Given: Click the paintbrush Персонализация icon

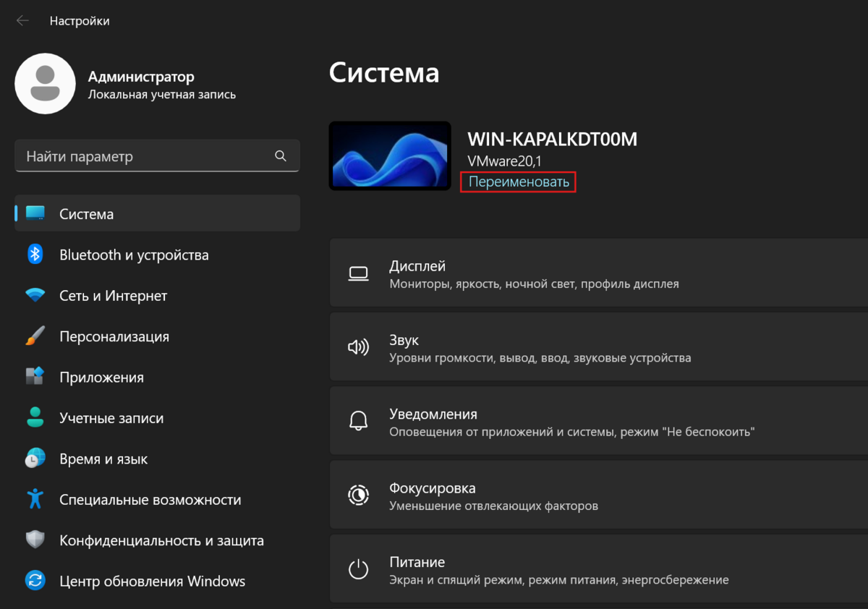Looking at the screenshot, I should coord(35,336).
